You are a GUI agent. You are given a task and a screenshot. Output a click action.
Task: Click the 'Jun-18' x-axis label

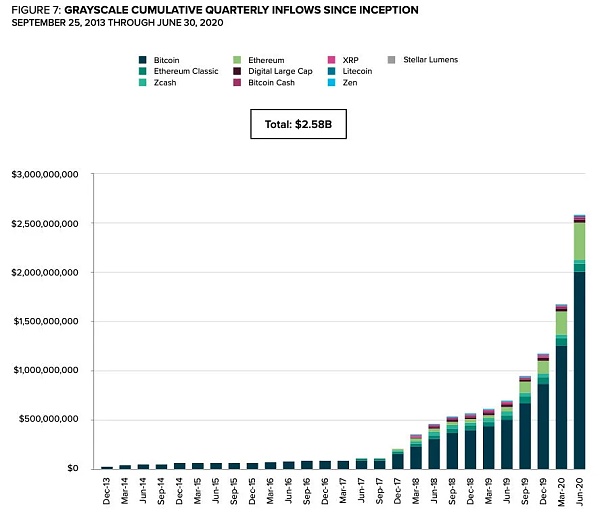point(434,491)
